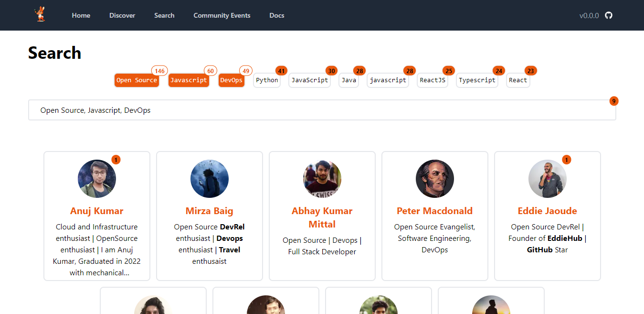Viewport: 644px width, 314px height.
Task: Toggle the React tag with 23
Action: (518, 80)
